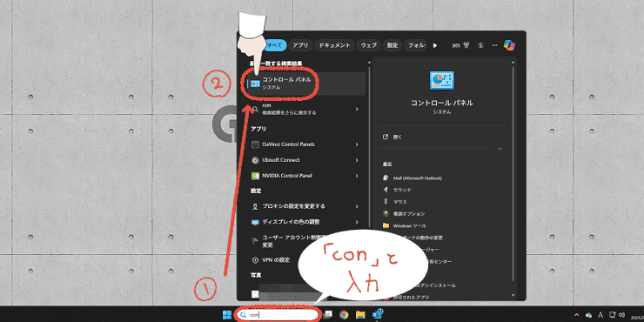The image size is (644, 322).
Task: Select the フォルダー filter tab
Action: pyautogui.click(x=416, y=45)
